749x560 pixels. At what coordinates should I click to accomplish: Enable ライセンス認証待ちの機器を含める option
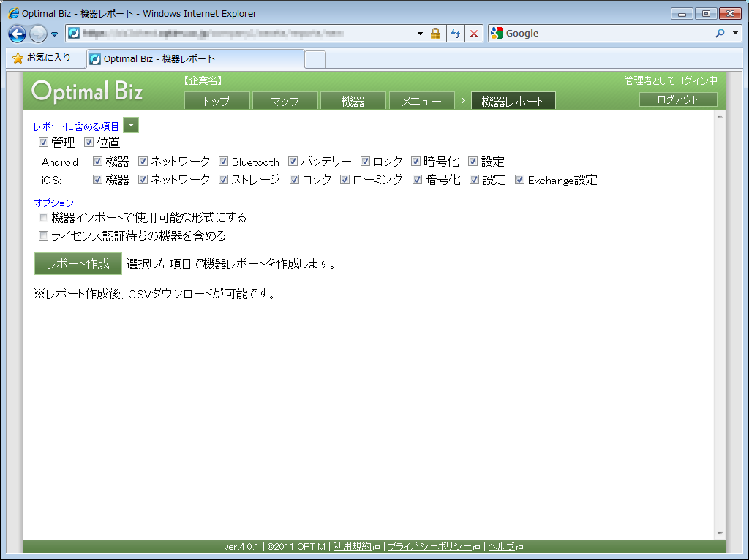[43, 236]
